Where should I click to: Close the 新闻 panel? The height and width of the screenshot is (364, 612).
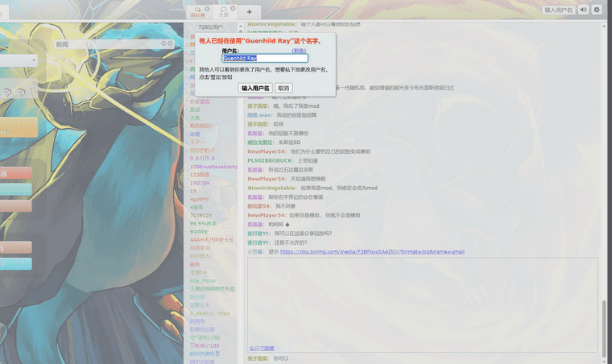pos(169,43)
